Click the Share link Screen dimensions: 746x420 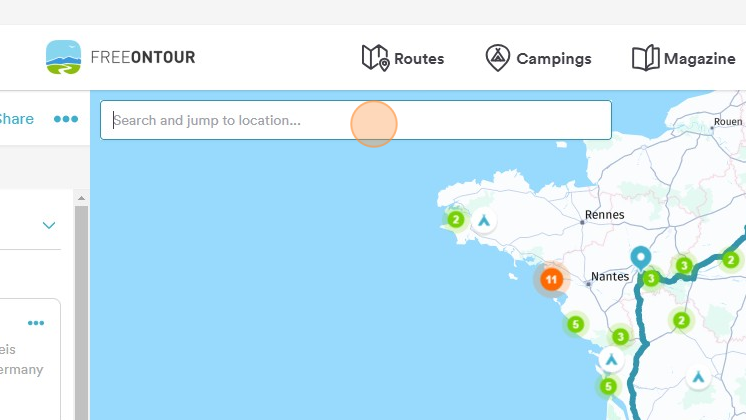(15, 119)
